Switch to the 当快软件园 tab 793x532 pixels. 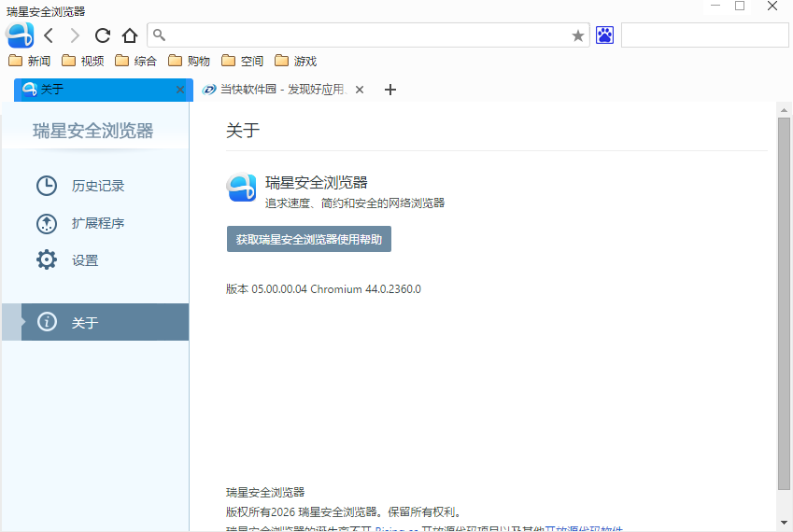point(276,90)
